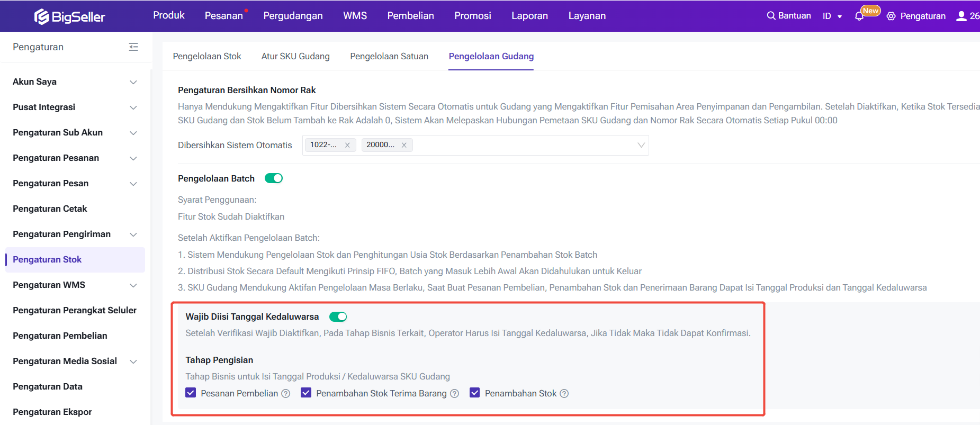Viewport: 980px width, 425px height.
Task: Go to Pengaturan Cetak in sidebar
Action: coord(50,209)
